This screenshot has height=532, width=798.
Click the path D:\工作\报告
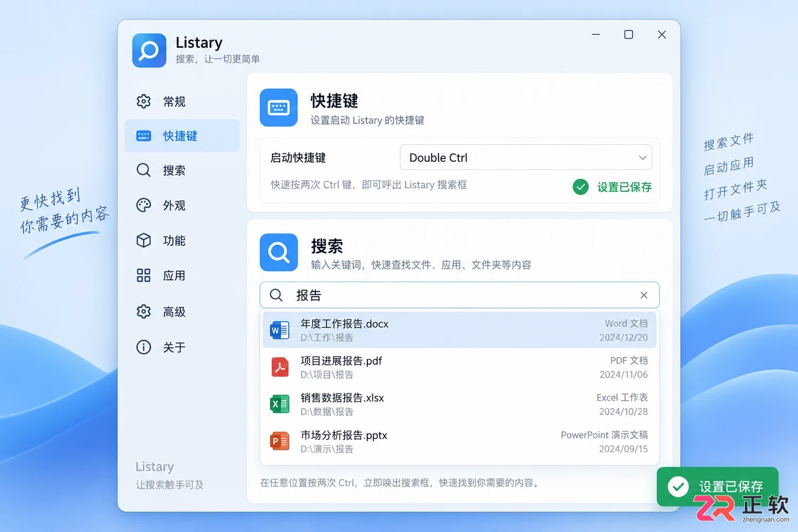click(x=327, y=337)
